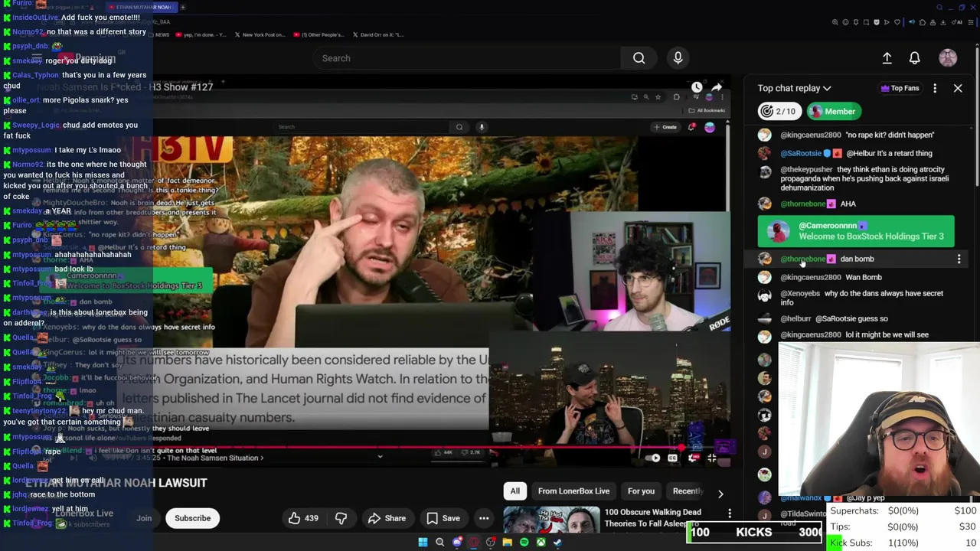Screen dimensions: 980x551
Task: Open File Explorer from the taskbar
Action: [x=507, y=542]
